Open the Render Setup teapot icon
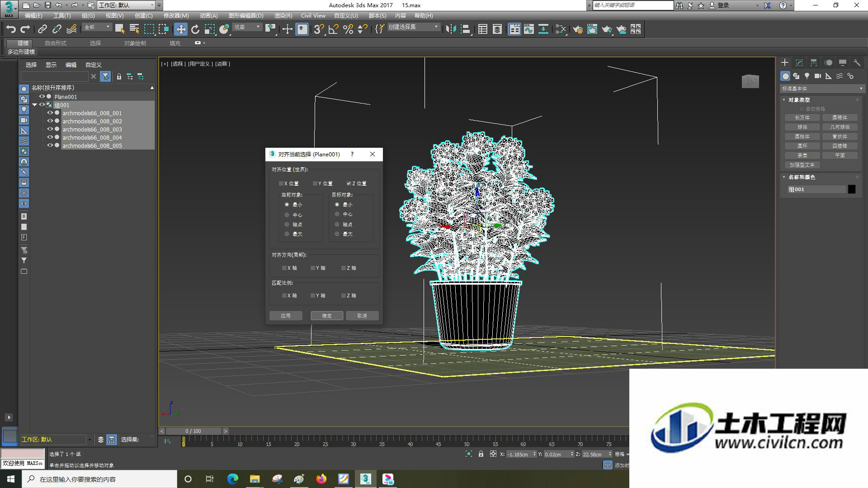This screenshot has height=488, width=868. click(x=578, y=29)
